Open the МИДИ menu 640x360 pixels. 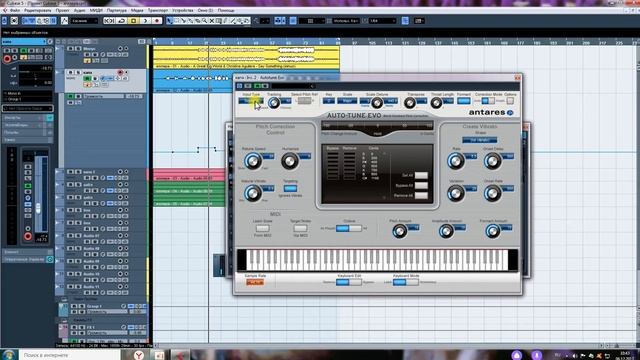96,10
